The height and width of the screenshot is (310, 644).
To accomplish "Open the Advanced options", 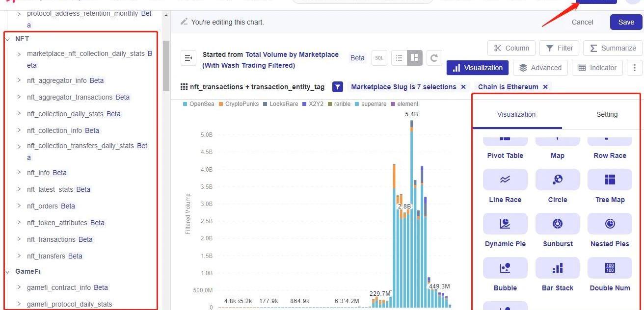I will [x=540, y=68].
